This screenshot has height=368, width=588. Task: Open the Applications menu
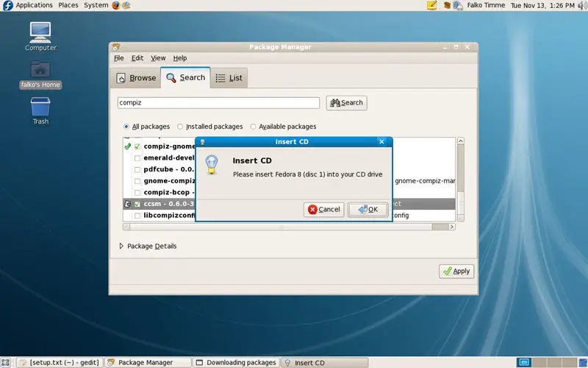point(34,5)
